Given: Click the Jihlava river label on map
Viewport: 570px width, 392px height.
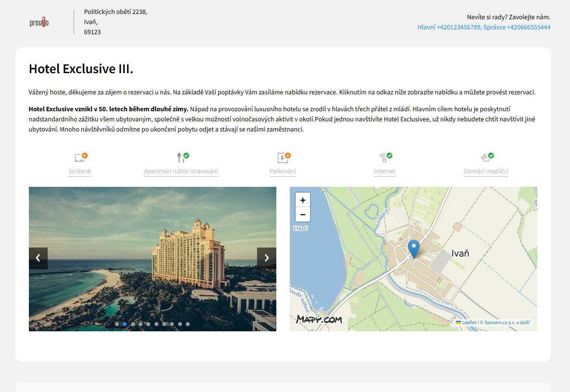Looking at the screenshot, I should [x=382, y=216].
